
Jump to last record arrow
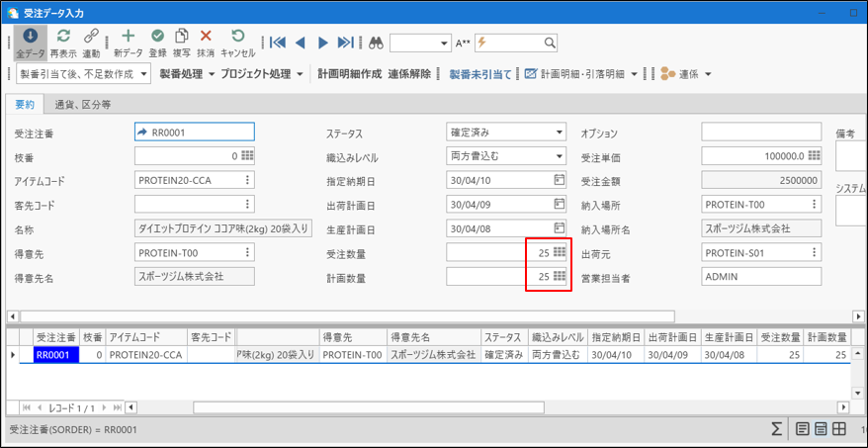(x=345, y=43)
